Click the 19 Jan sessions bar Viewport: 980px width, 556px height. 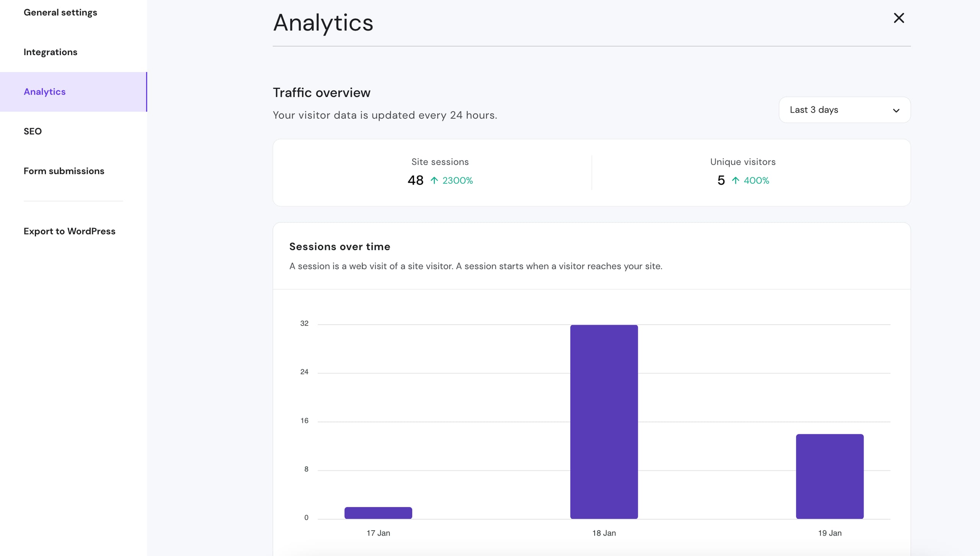(x=829, y=475)
